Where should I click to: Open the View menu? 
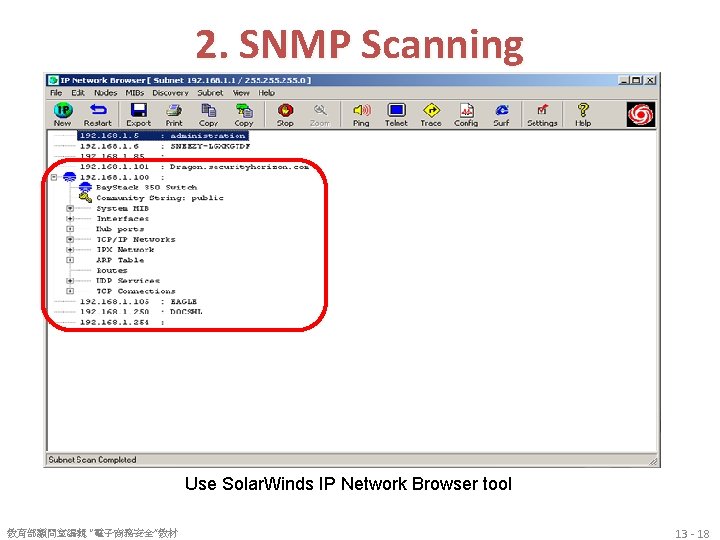(241, 93)
